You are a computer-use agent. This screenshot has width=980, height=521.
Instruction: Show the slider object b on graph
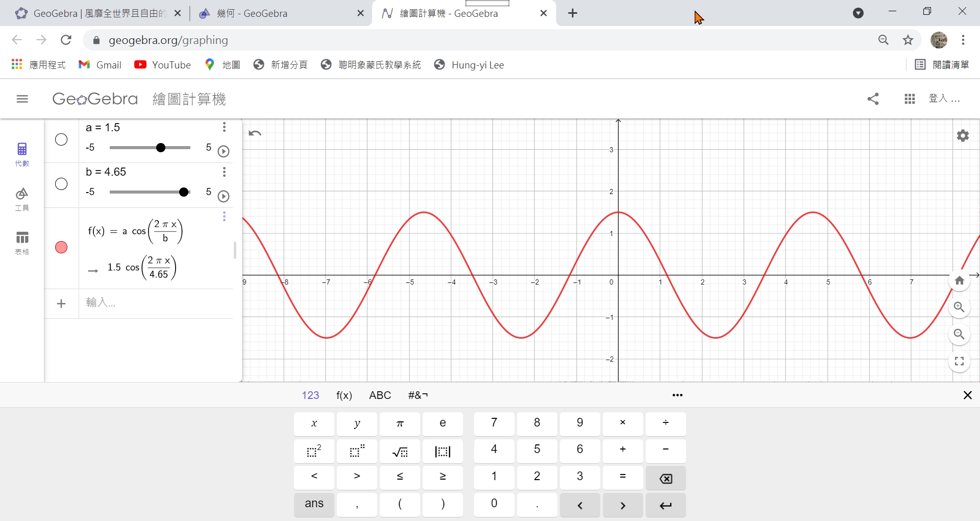tap(61, 184)
